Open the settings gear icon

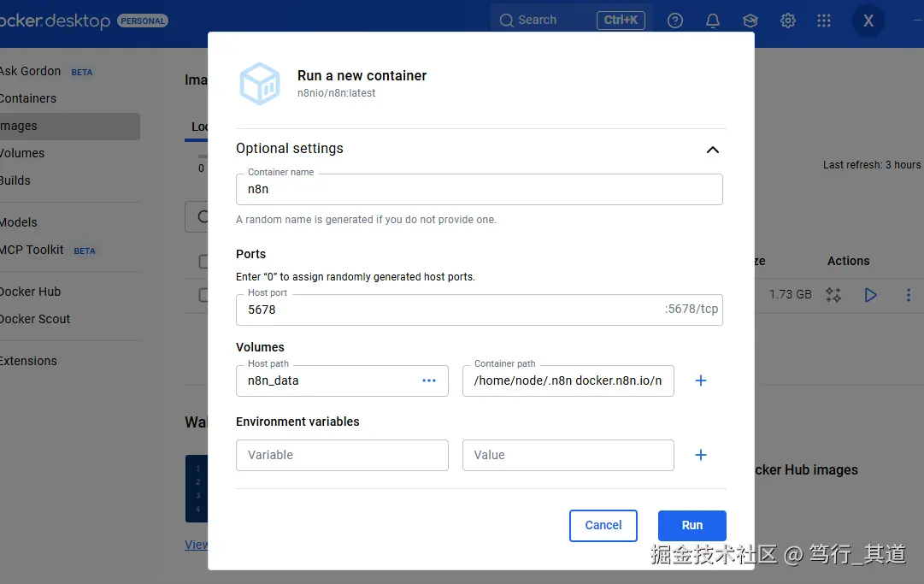coord(788,21)
